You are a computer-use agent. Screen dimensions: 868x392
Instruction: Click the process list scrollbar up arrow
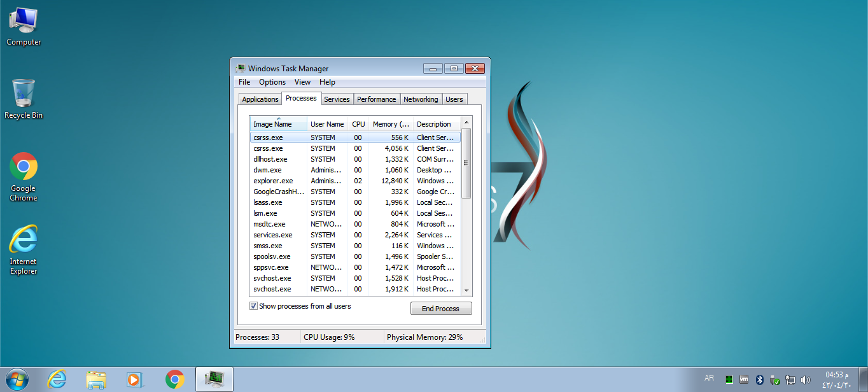tap(466, 122)
